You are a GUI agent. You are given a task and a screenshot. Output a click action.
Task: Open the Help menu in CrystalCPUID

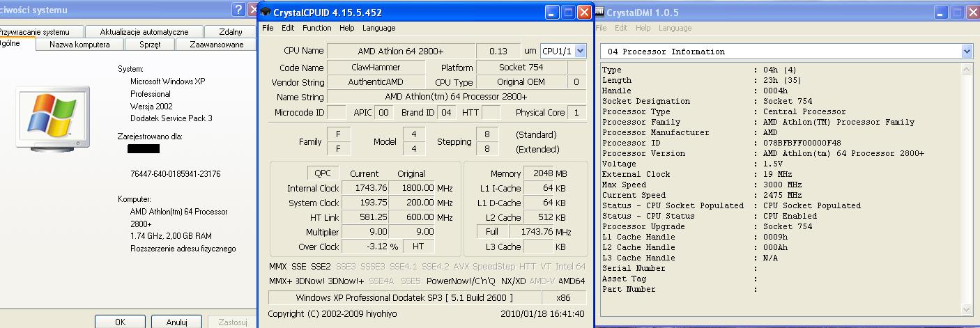[347, 28]
